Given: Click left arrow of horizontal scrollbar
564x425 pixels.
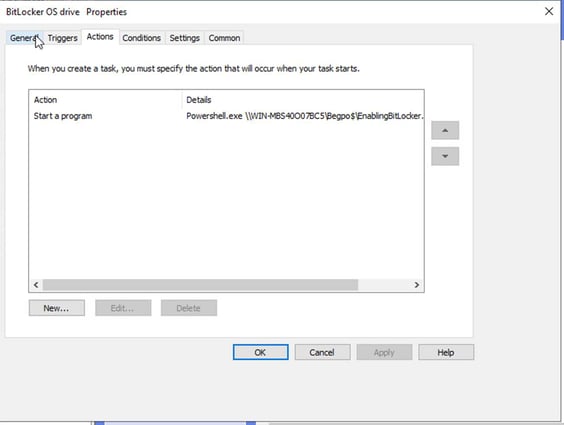Looking at the screenshot, I should (x=36, y=285).
